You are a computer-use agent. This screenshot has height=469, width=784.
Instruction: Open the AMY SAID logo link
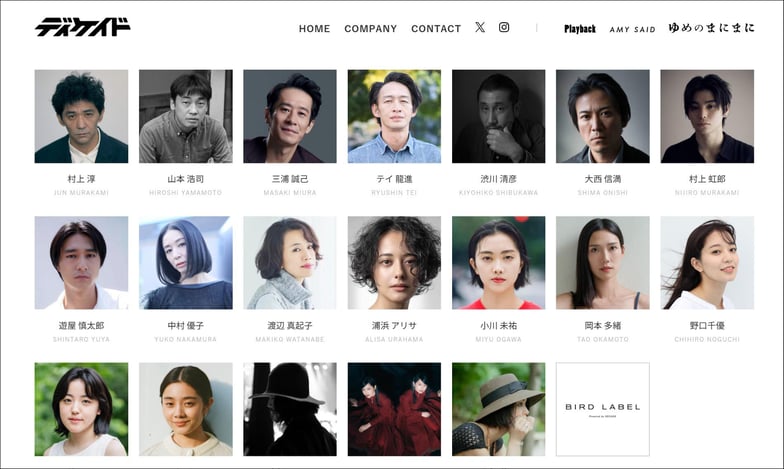(x=632, y=30)
